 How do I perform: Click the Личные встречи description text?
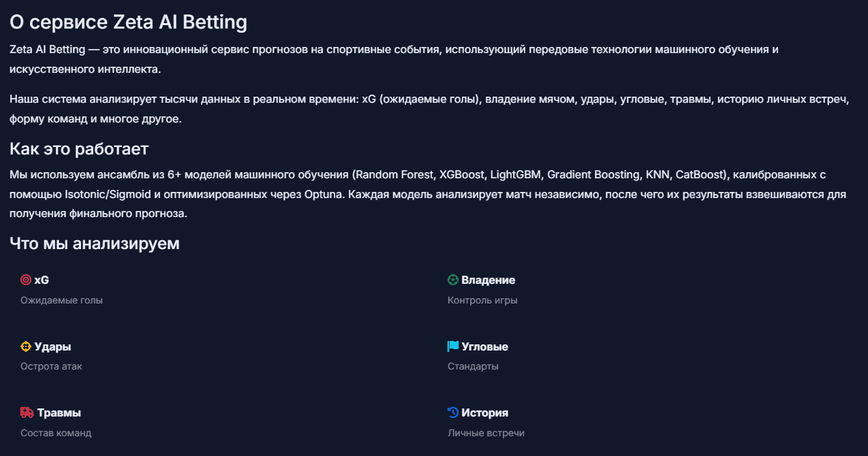pos(486,433)
